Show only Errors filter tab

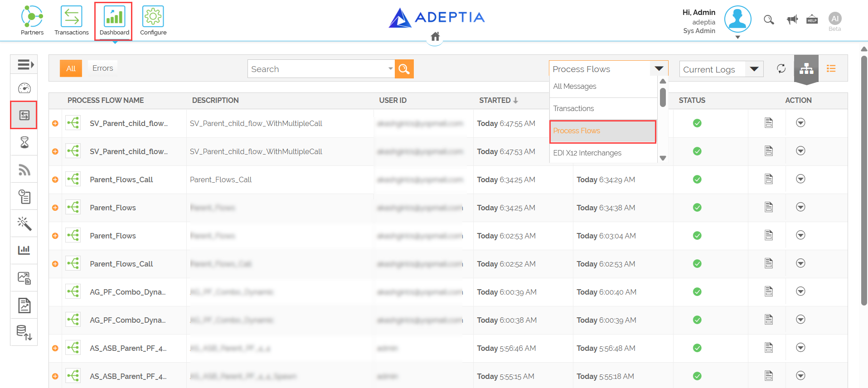tap(103, 68)
